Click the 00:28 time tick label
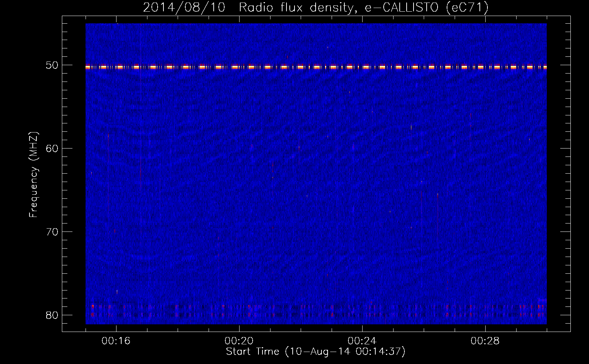 click(485, 341)
